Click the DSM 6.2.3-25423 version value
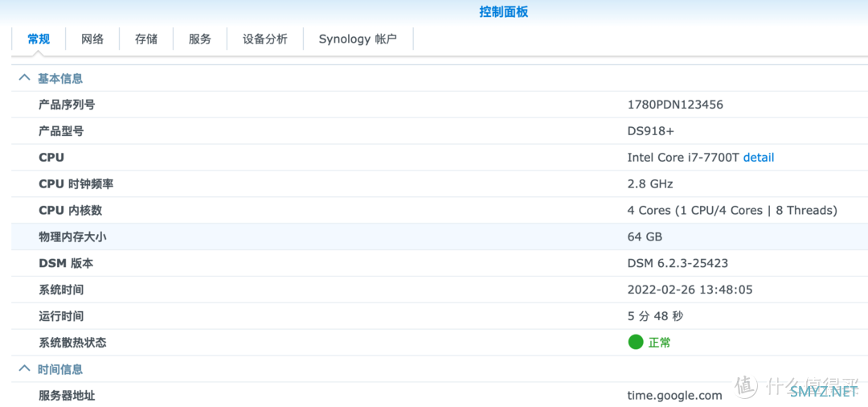Image resolution: width=868 pixels, height=407 pixels. tap(678, 264)
